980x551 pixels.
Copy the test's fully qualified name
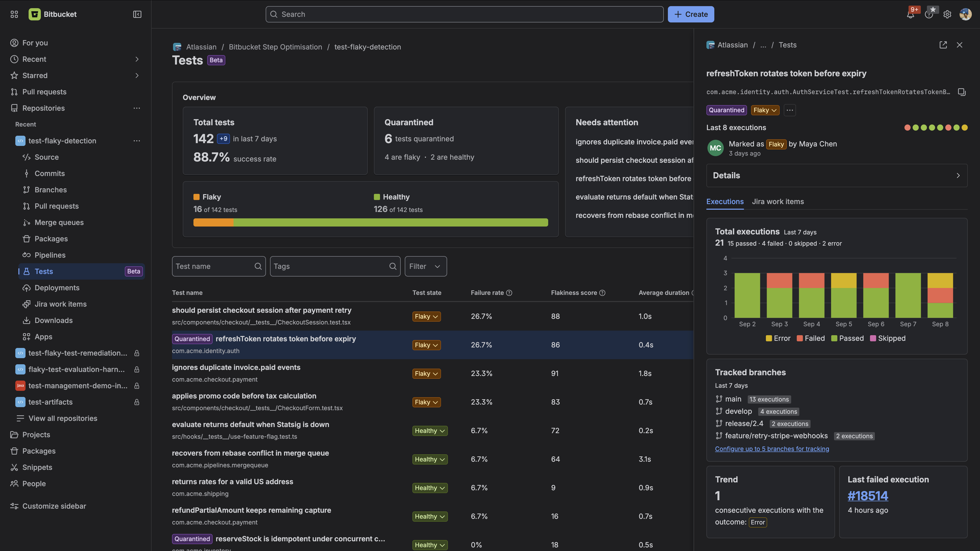pyautogui.click(x=962, y=92)
